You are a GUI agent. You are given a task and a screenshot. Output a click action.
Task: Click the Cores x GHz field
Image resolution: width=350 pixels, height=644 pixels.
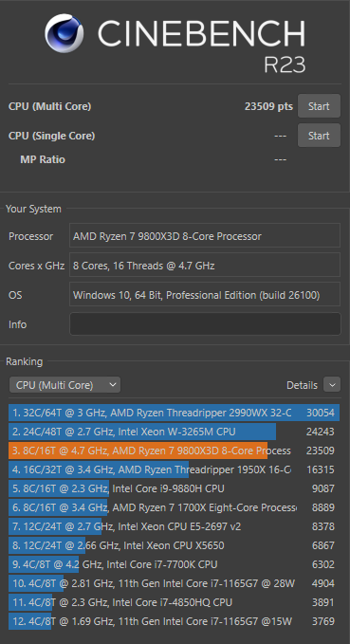coord(205,266)
